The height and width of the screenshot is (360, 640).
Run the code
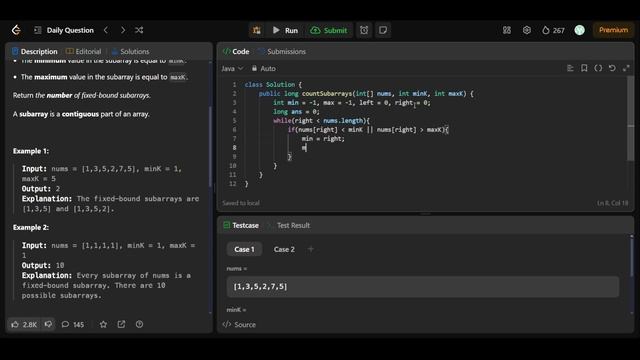click(x=285, y=30)
